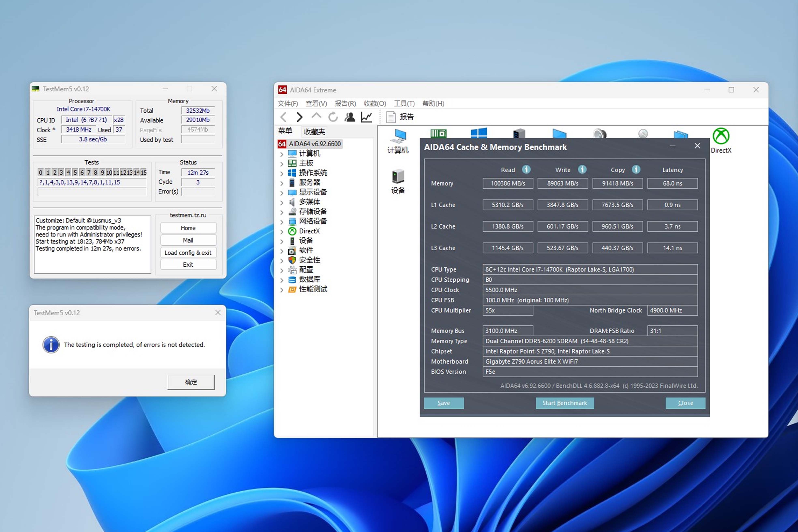Screen dimensions: 798x532
Task: Click Load config & exit button
Action: pyautogui.click(x=188, y=253)
